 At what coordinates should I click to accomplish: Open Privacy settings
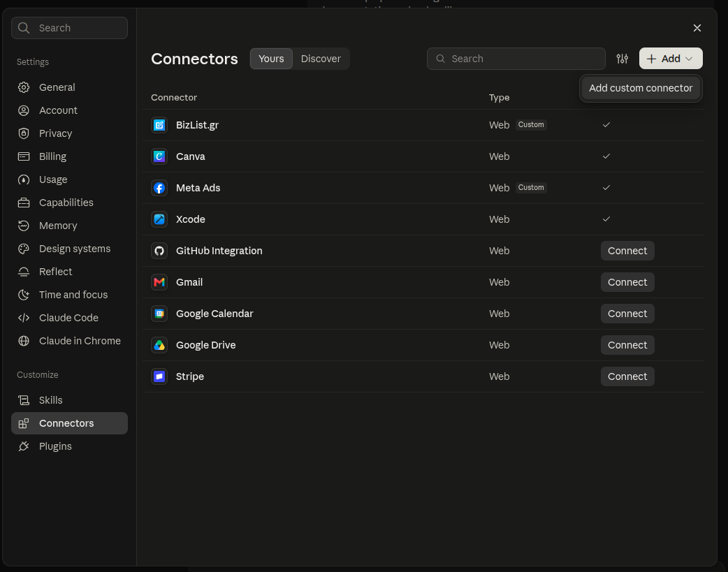[x=70, y=133]
